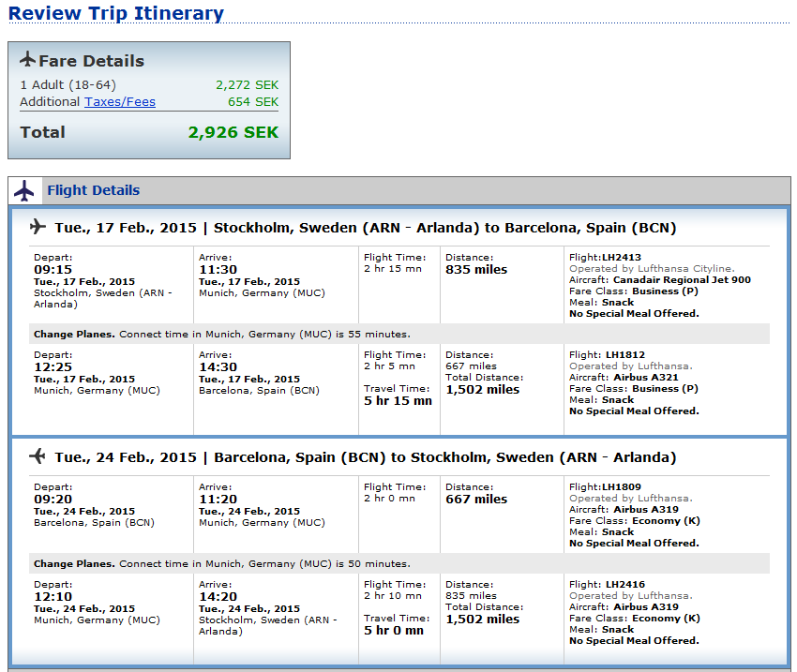This screenshot has height=672, width=797.
Task: Click the Review Trip Itinerary page title
Action: click(116, 14)
